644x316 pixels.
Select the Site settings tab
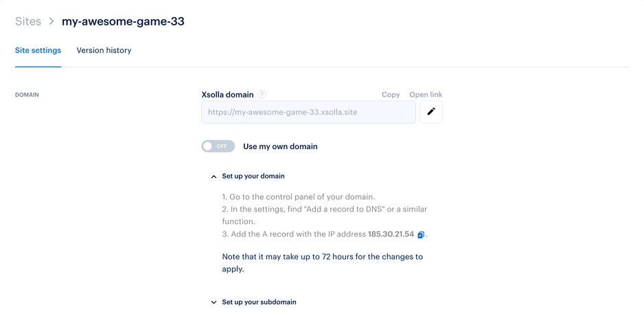tap(38, 51)
